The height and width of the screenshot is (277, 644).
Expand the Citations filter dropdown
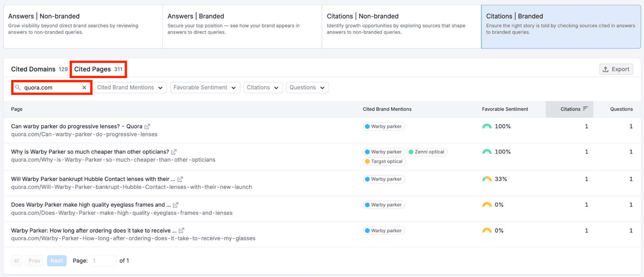[x=263, y=88]
